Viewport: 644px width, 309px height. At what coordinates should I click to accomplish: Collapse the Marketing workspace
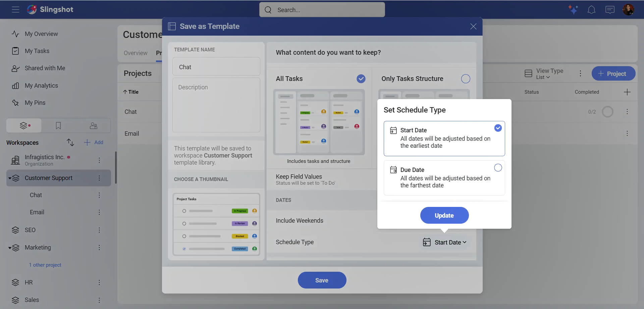coord(10,248)
